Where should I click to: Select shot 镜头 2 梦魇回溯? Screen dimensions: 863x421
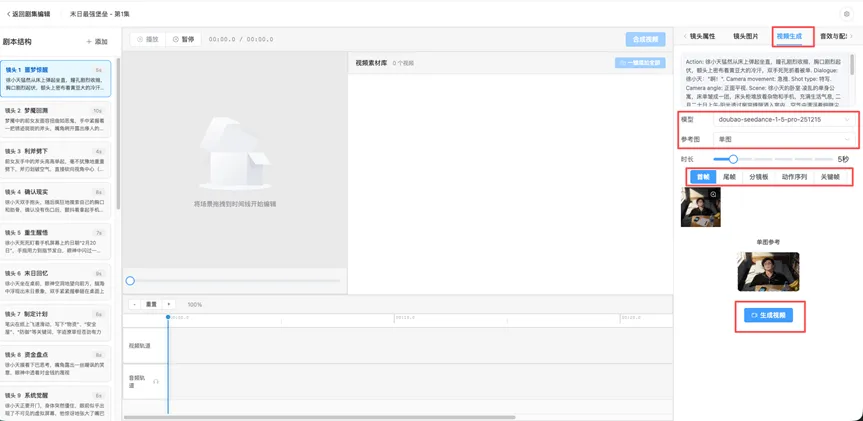coord(56,119)
